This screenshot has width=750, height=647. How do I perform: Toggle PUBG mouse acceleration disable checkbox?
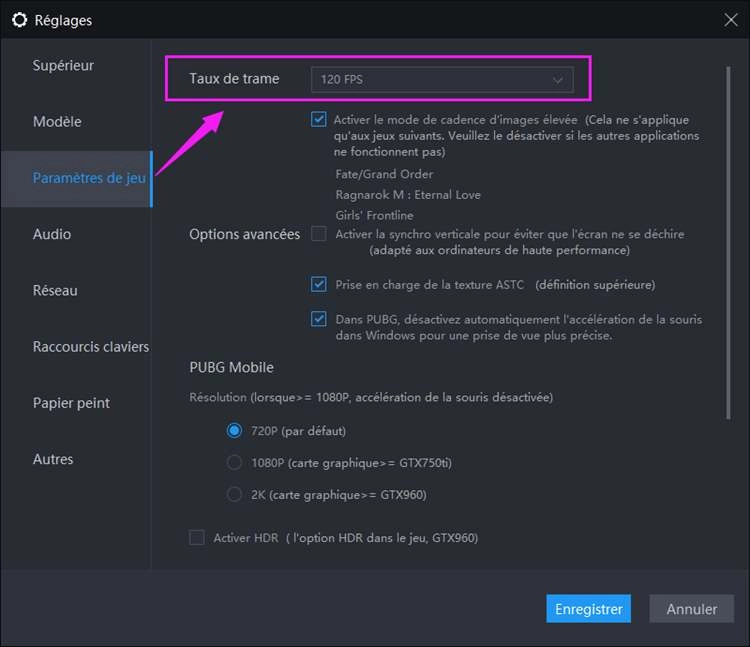(319, 320)
